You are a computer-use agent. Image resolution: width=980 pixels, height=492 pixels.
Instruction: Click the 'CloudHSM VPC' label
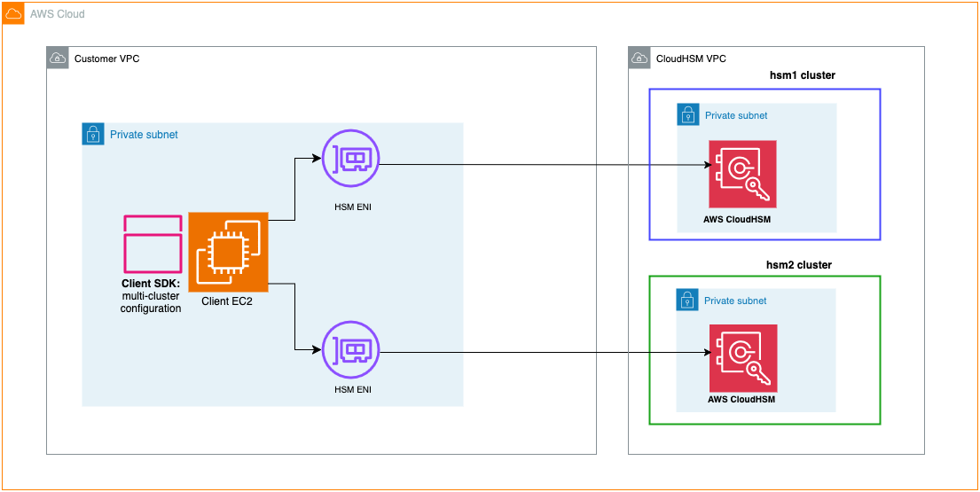pyautogui.click(x=691, y=59)
